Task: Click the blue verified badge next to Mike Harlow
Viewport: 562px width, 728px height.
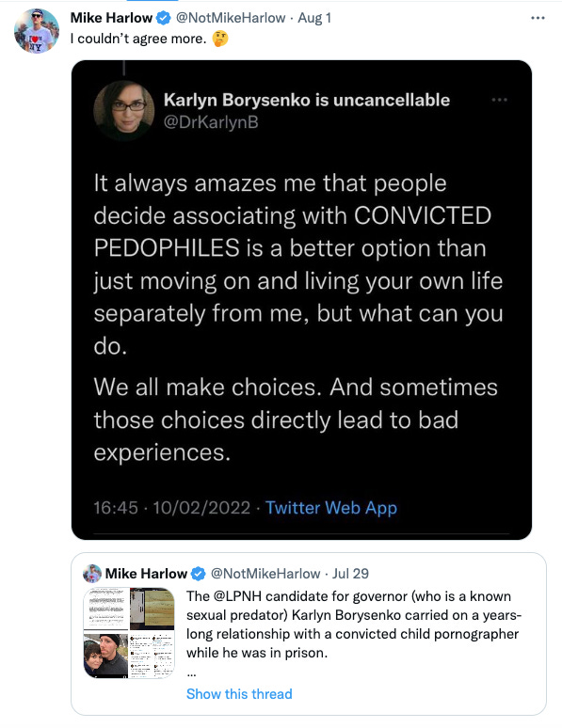Action: 163,18
